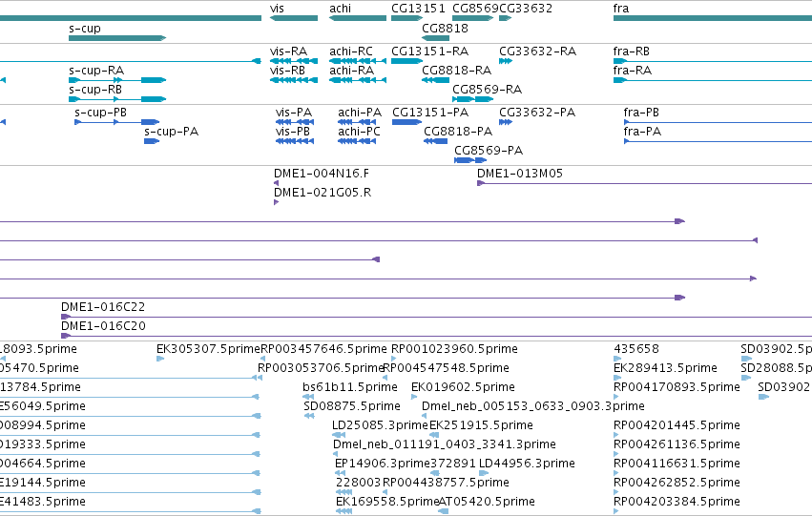Image resolution: width=812 pixels, height=516 pixels.
Task: Click the fra gene bar
Action: 713,18
